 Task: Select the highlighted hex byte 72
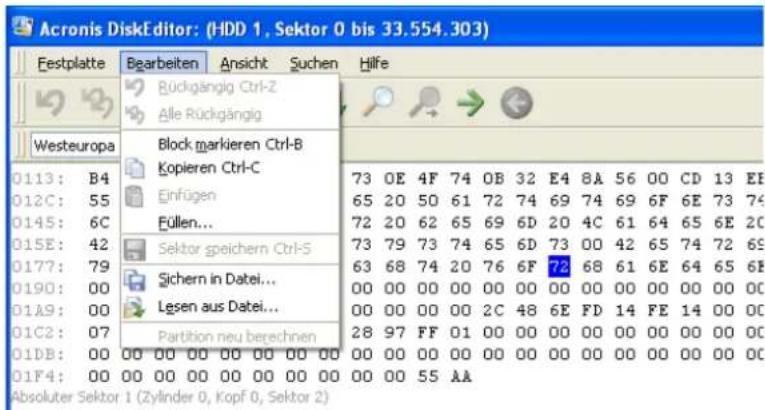pos(559,266)
